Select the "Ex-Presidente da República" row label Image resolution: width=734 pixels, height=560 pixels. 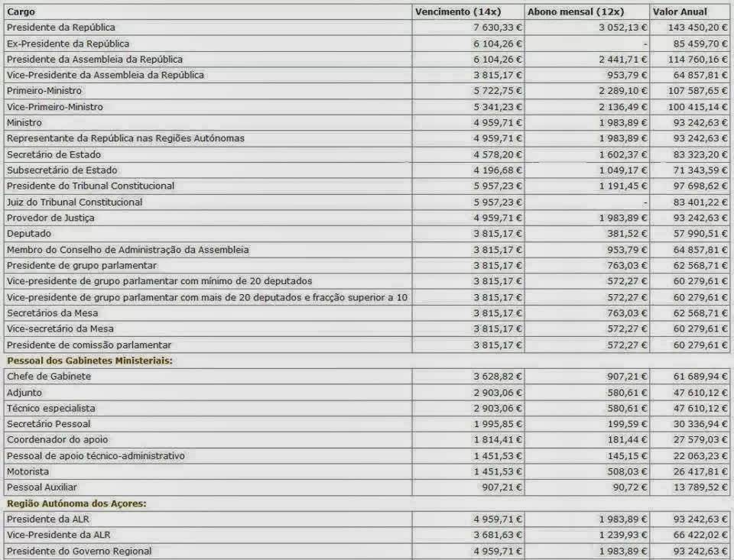pyautogui.click(x=68, y=44)
